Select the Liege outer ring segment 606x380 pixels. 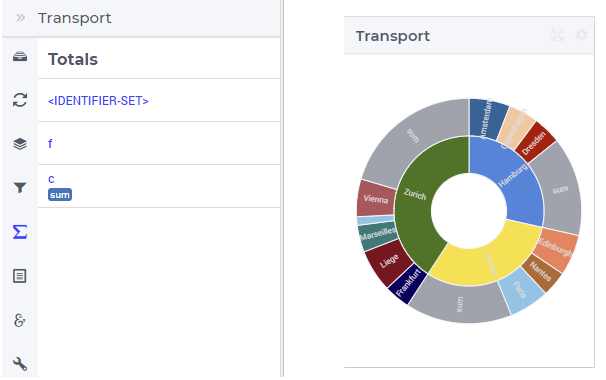coord(388,262)
